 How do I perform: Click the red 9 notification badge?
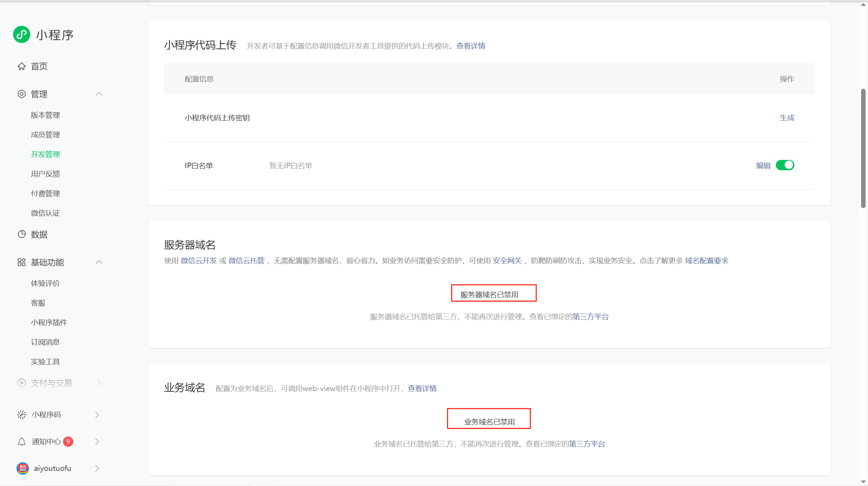pyautogui.click(x=68, y=441)
